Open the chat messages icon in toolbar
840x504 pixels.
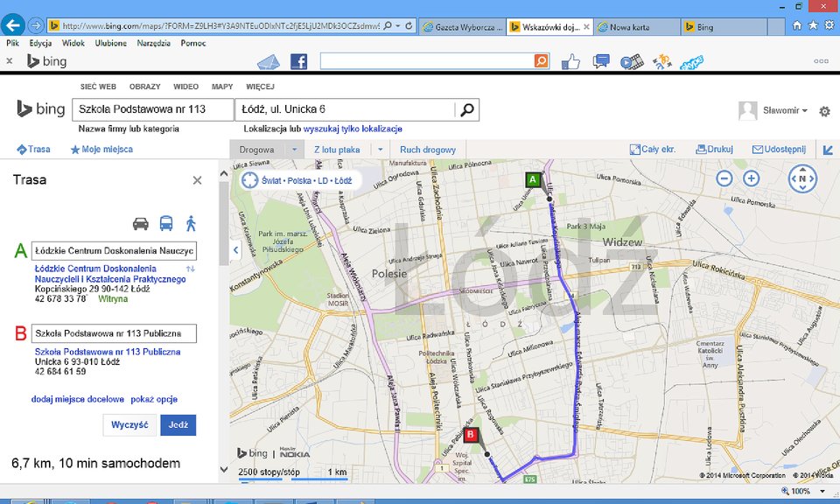(x=601, y=61)
